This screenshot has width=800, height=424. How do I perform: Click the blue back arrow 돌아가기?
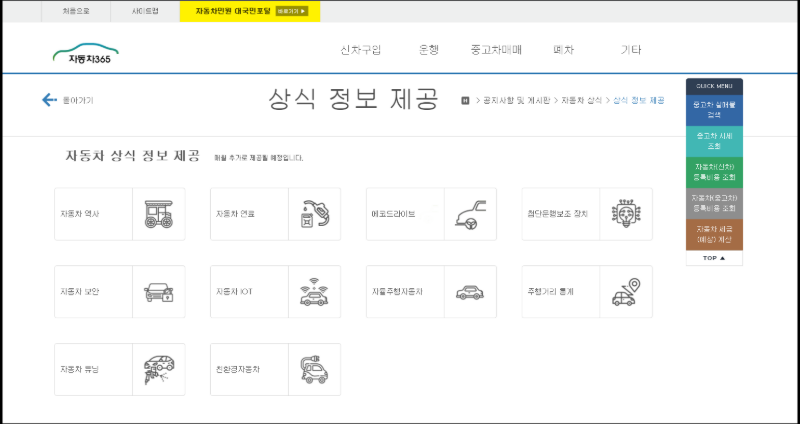(67, 100)
